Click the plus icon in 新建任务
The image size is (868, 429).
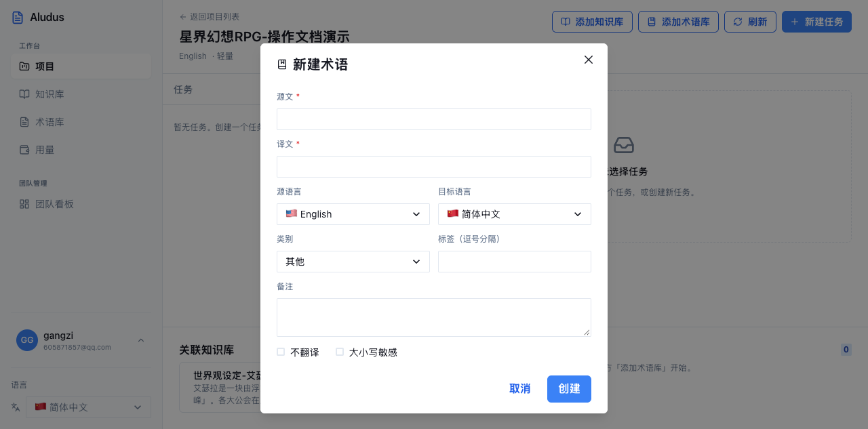(795, 22)
